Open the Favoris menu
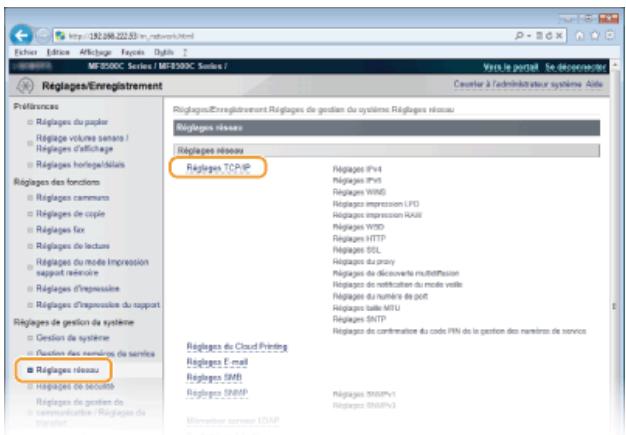The height and width of the screenshot is (435, 626). tap(133, 52)
